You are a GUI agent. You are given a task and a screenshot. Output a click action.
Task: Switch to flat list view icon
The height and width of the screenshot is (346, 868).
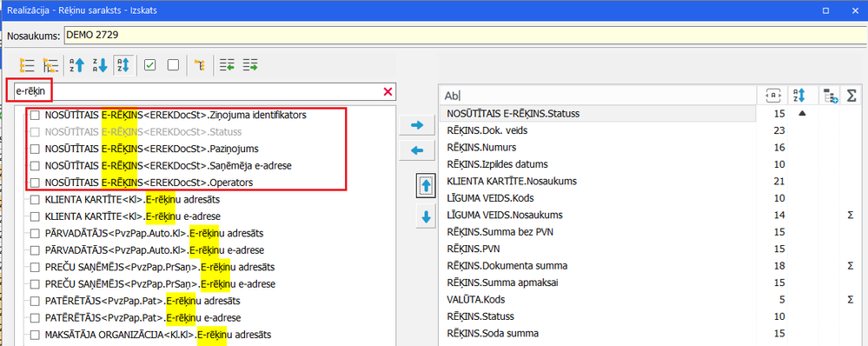[x=27, y=65]
